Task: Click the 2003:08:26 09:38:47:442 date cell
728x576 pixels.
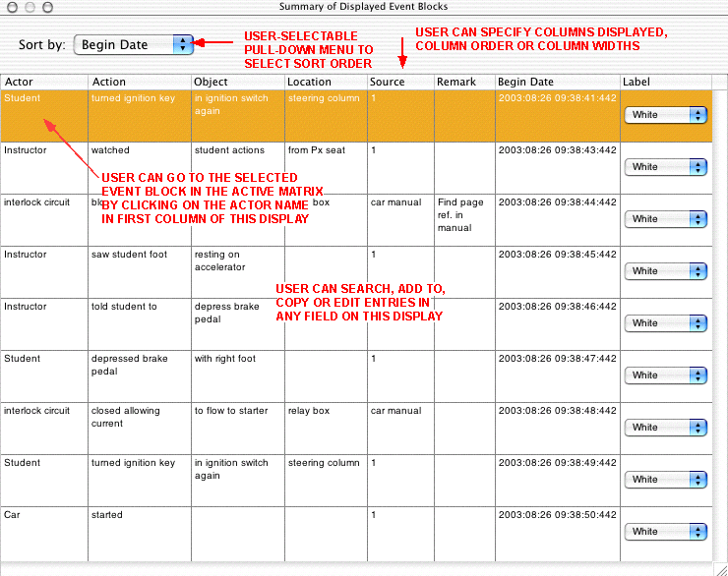Action: click(x=558, y=376)
